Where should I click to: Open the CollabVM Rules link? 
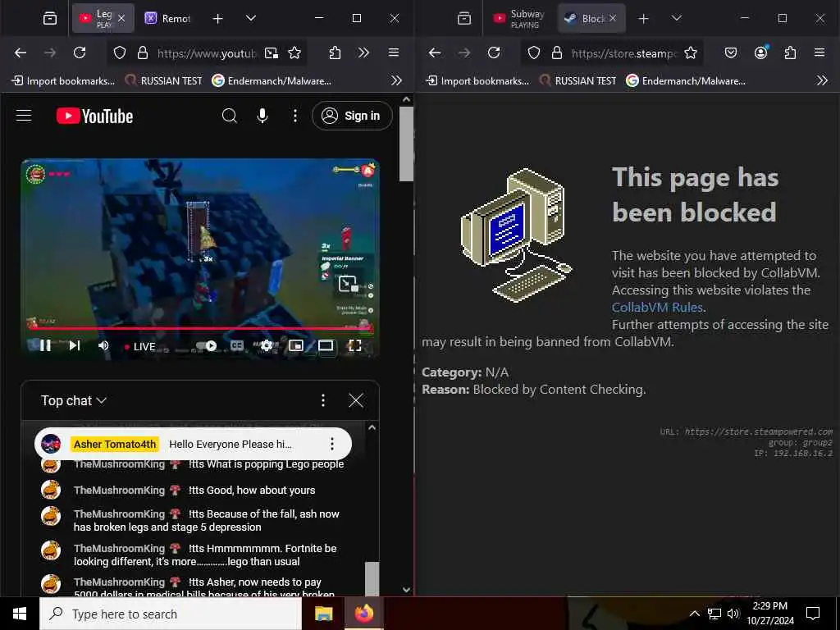657,308
